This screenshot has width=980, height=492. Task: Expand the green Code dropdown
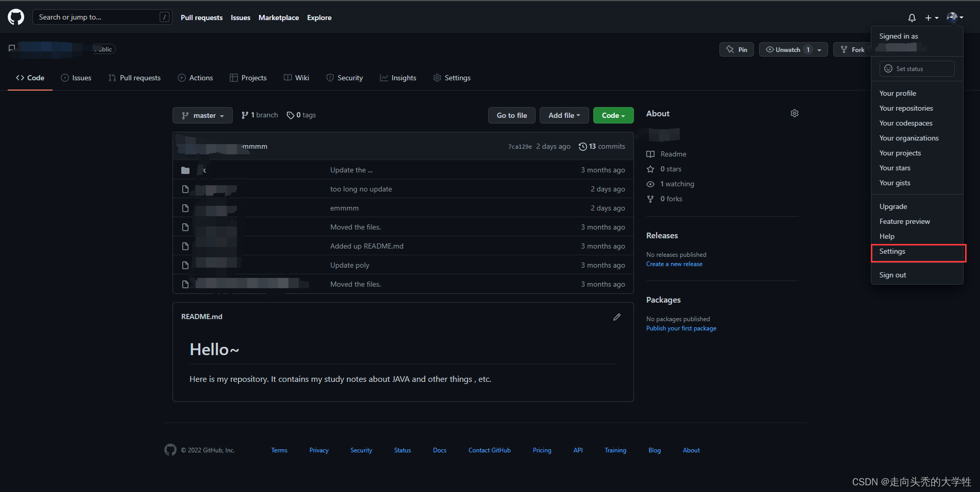coord(613,115)
